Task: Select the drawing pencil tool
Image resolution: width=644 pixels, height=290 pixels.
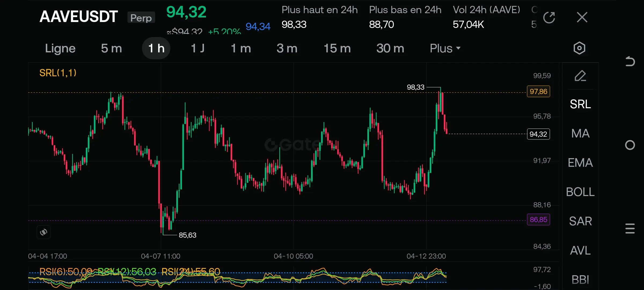Action: [x=580, y=76]
